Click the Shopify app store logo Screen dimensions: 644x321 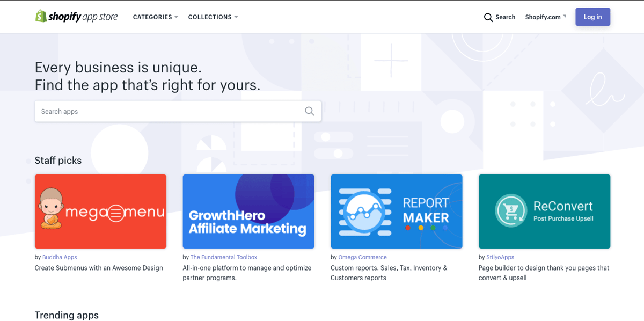(77, 17)
